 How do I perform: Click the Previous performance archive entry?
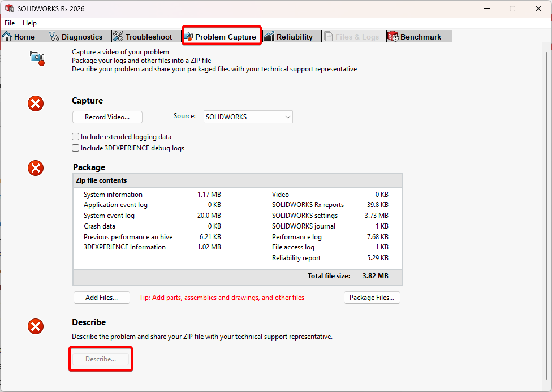point(128,237)
